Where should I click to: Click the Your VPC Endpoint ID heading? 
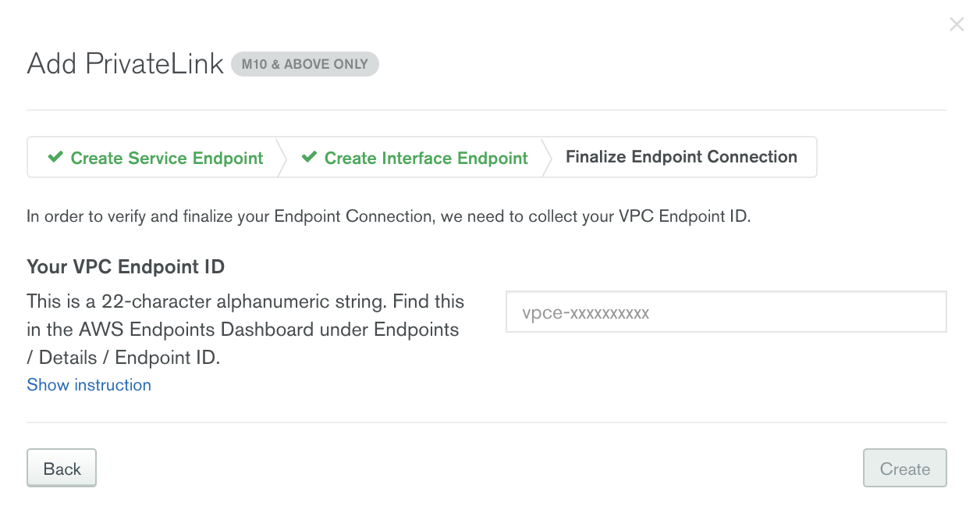click(125, 266)
